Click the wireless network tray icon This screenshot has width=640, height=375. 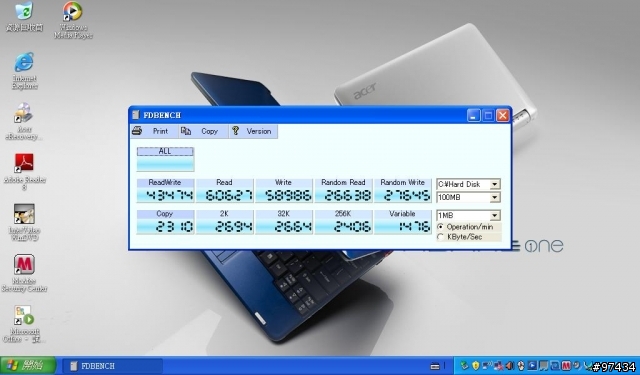487,365
